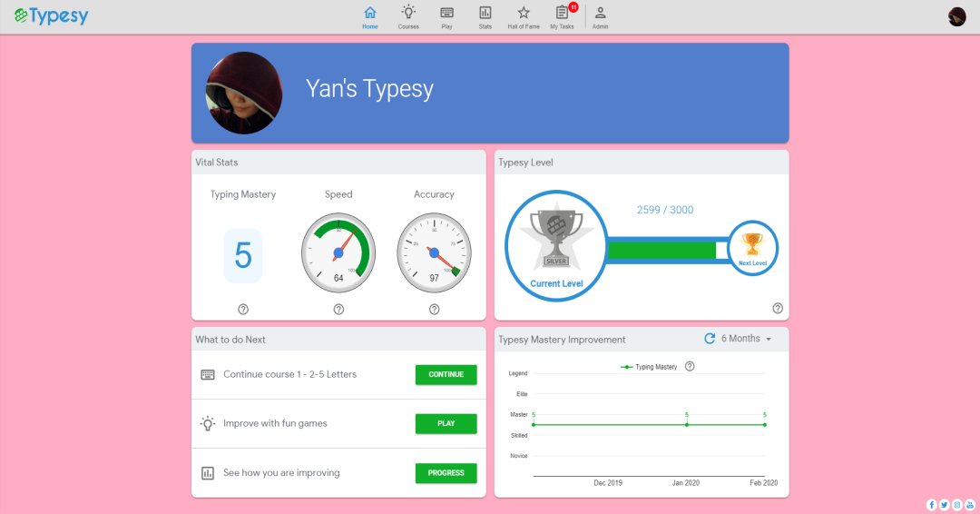
Task: Click the silver Current Level trophy
Action: [556, 245]
